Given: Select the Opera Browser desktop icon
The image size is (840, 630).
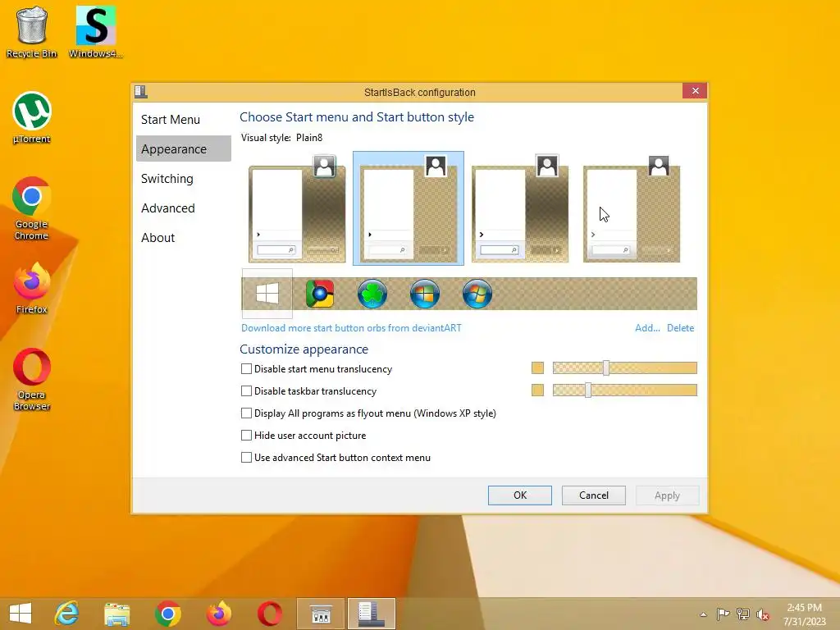Looking at the screenshot, I should (32, 379).
